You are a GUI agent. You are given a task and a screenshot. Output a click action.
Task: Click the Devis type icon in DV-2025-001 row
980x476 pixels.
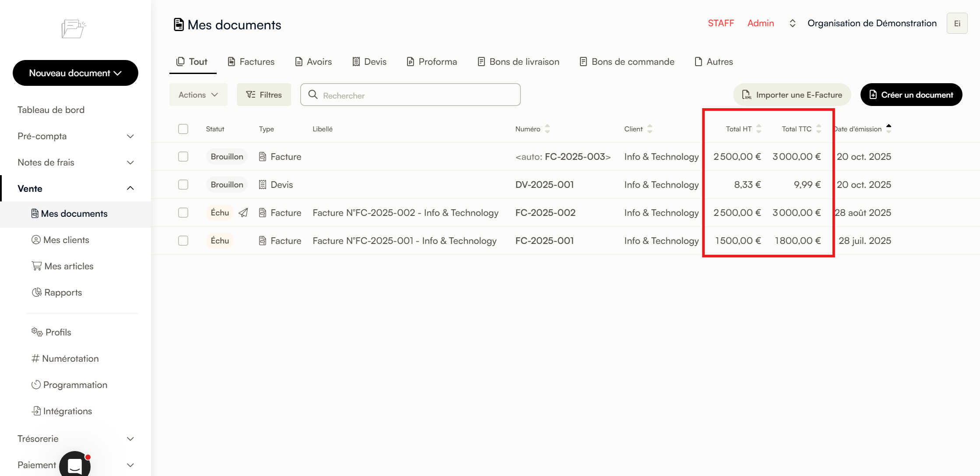click(x=263, y=185)
